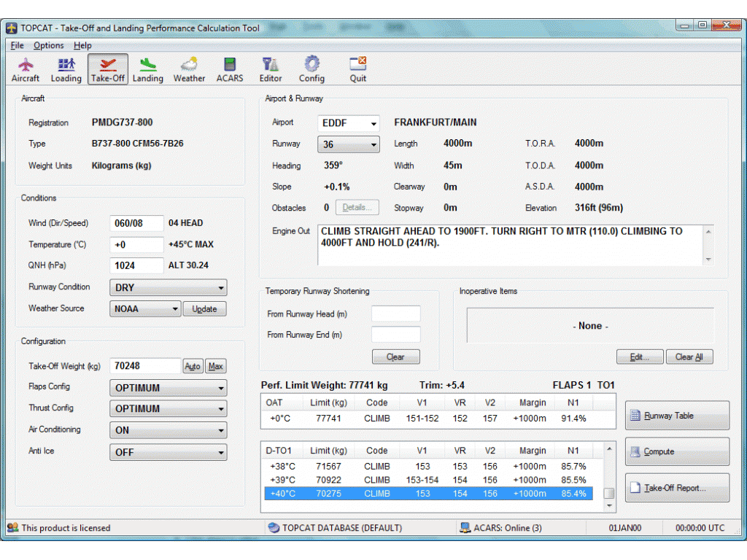Click the QNH hPa input field
The height and width of the screenshot is (560, 747).
tap(136, 265)
